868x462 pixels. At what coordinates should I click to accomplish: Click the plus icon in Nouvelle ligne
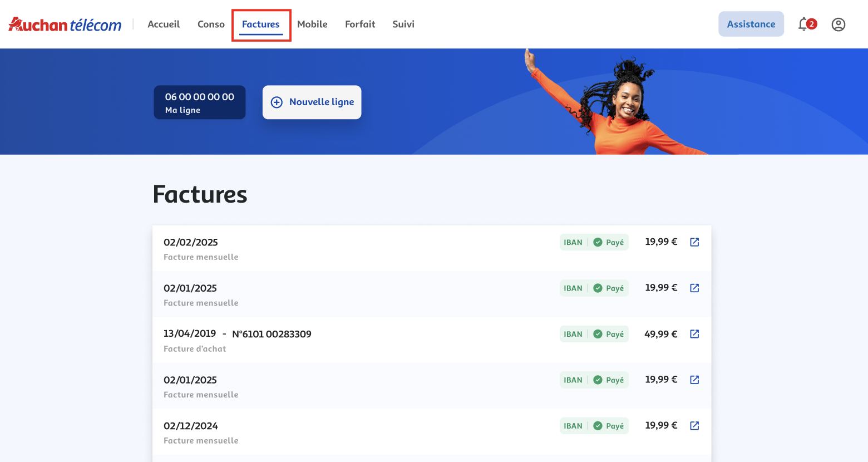(x=277, y=102)
